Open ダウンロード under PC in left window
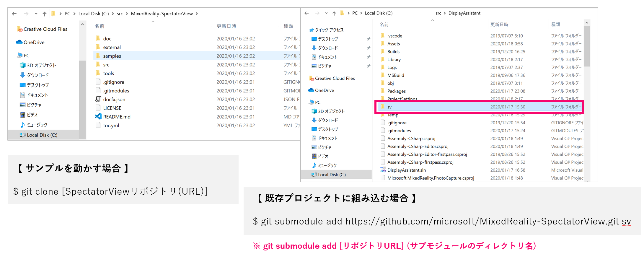Image resolution: width=644 pixels, height=254 pixels. tap(34, 75)
